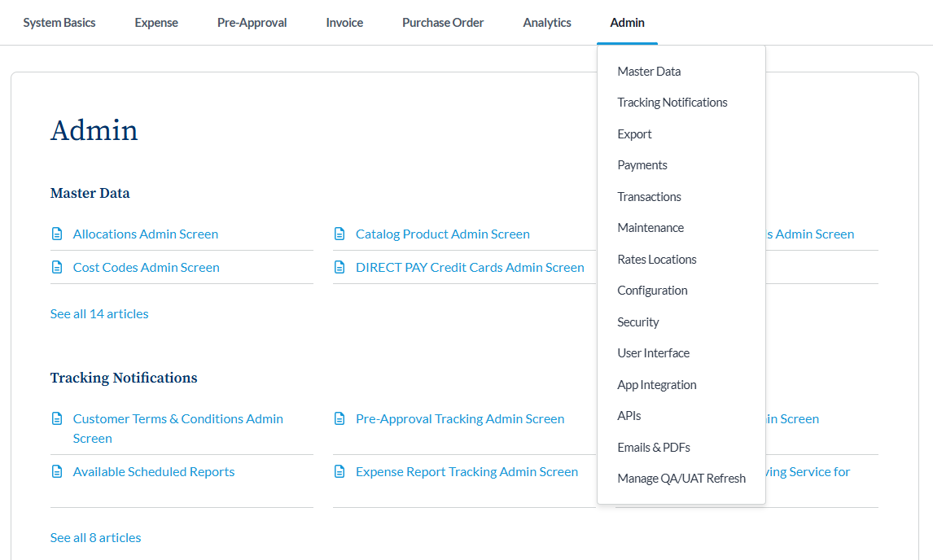Collapse the Admin dropdown tab
Screen dimensions: 933x560
[x=627, y=23]
